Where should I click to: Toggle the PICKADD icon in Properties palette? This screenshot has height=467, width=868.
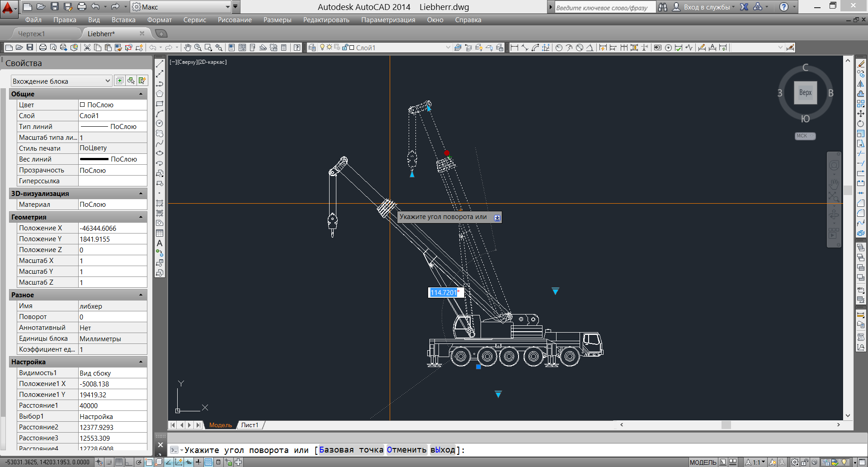click(x=119, y=81)
